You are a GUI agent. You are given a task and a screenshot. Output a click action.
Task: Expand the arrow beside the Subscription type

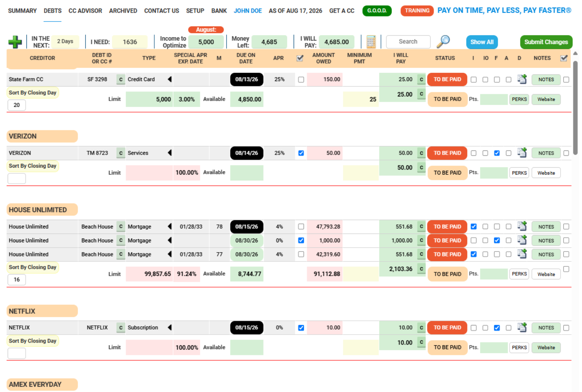170,327
